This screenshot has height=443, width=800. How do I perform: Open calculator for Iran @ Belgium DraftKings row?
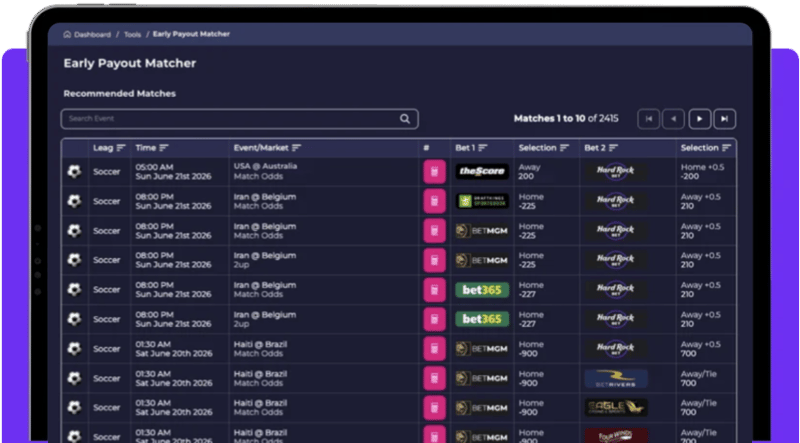[x=434, y=201]
